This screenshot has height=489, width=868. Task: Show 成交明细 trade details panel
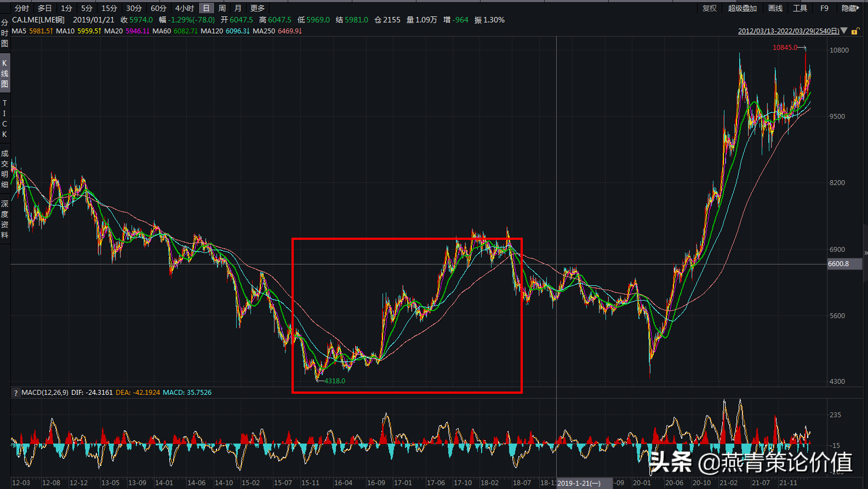pyautogui.click(x=5, y=169)
